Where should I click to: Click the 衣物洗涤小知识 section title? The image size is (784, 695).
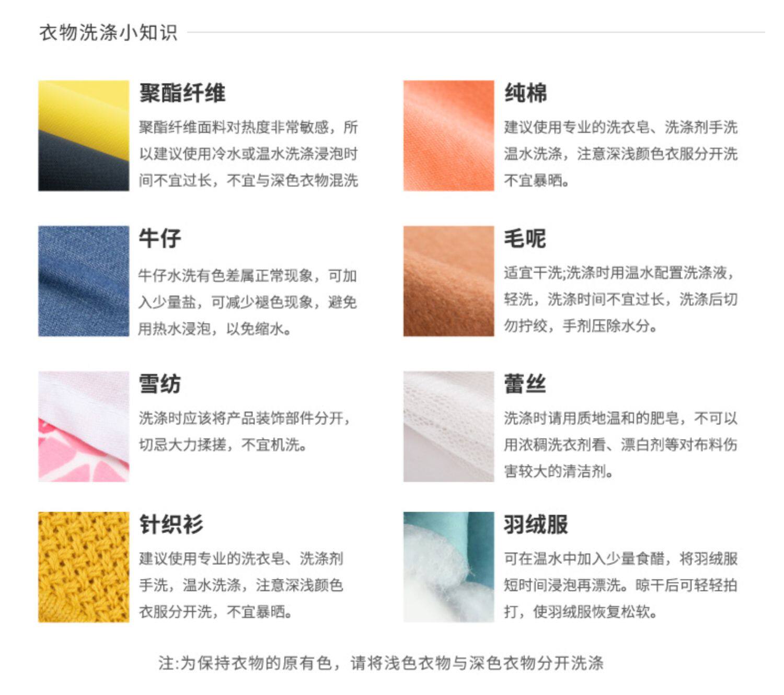[109, 32]
